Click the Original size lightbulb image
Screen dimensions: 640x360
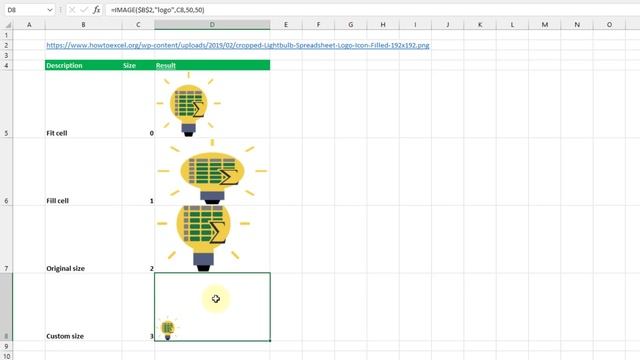[203, 239]
